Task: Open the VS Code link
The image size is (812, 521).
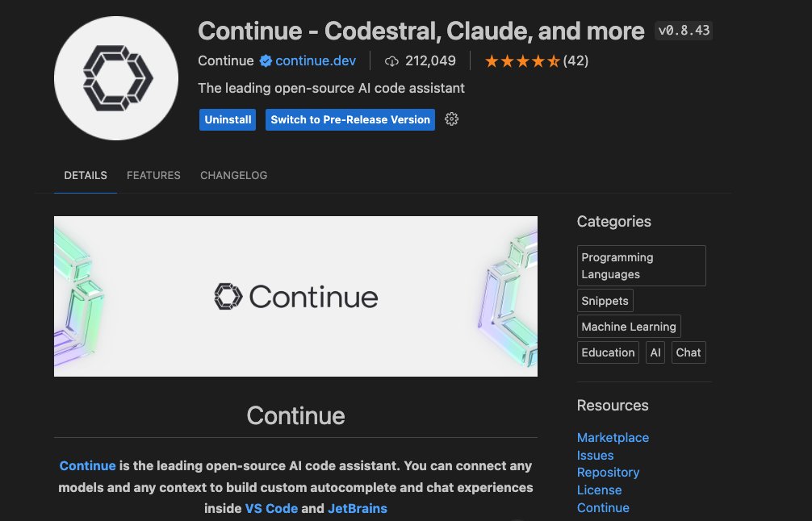Action: (271, 508)
